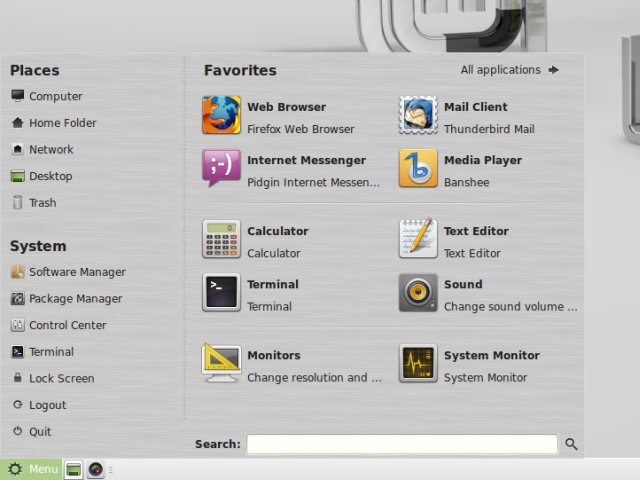The height and width of the screenshot is (480, 640).
Task: Click the search magnifier icon
Action: pos(571,444)
